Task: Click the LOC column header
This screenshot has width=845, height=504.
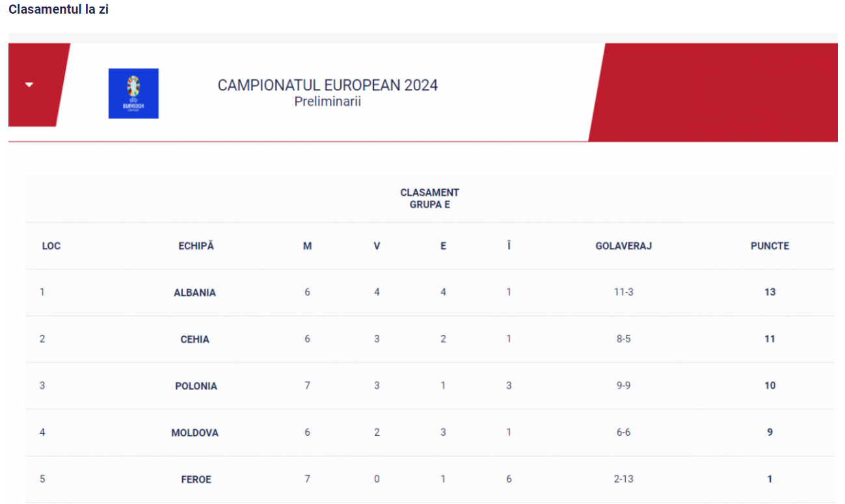Action: pyautogui.click(x=51, y=246)
